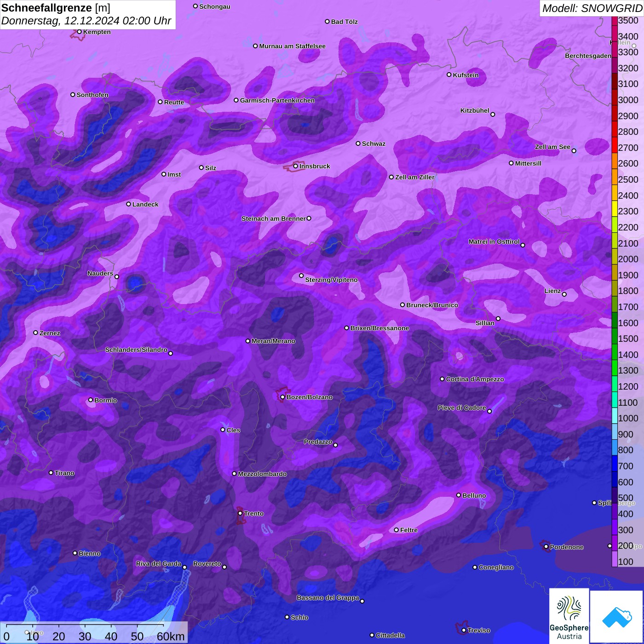This screenshot has width=644, height=644.
Task: Click the Pordenone marker dot
Action: click(x=546, y=547)
